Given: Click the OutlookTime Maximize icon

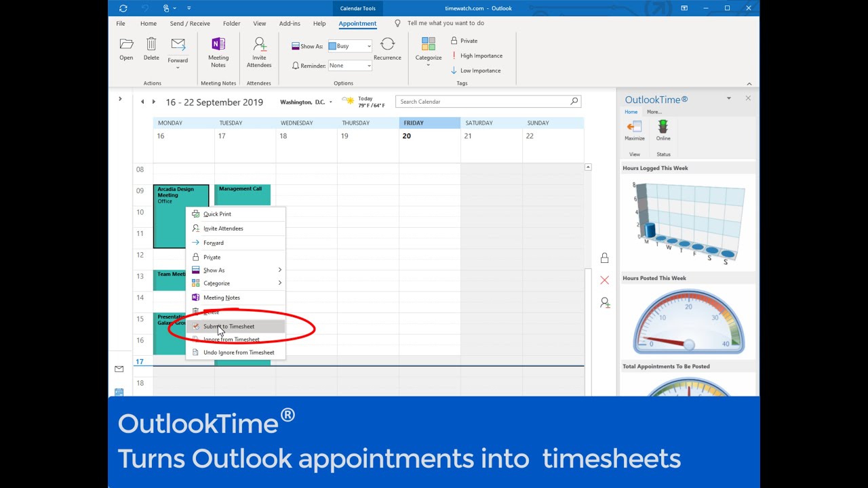Looking at the screenshot, I should pyautogui.click(x=635, y=127).
